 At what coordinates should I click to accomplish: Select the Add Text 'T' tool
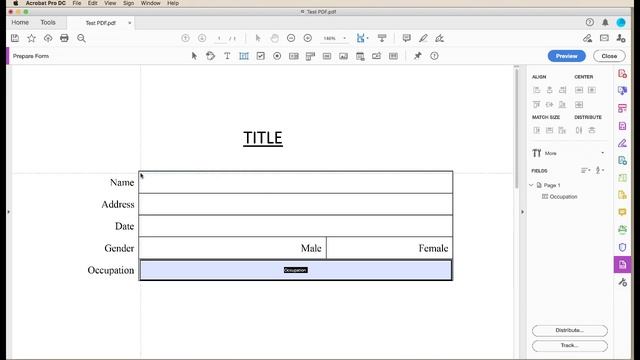click(227, 56)
